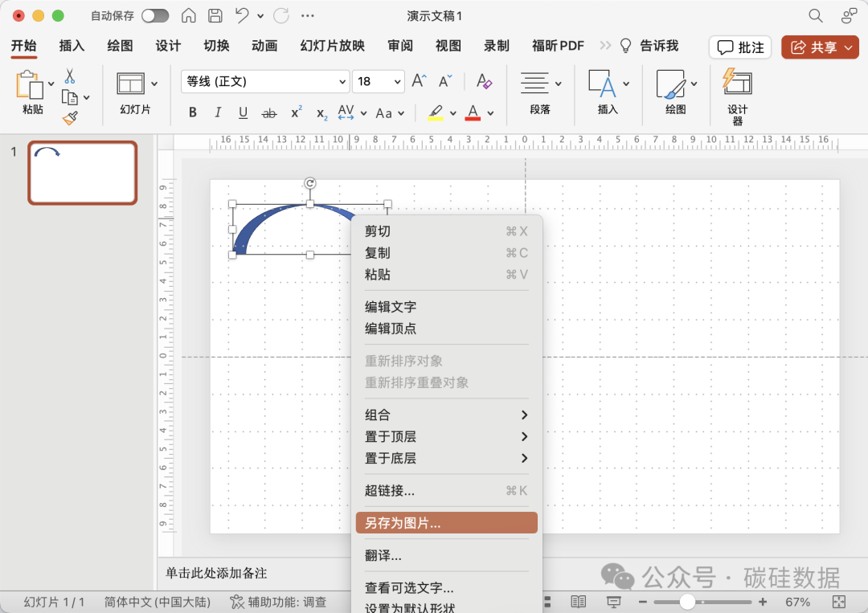Click the save floppy disk icon
The image size is (868, 613).
[x=215, y=15]
